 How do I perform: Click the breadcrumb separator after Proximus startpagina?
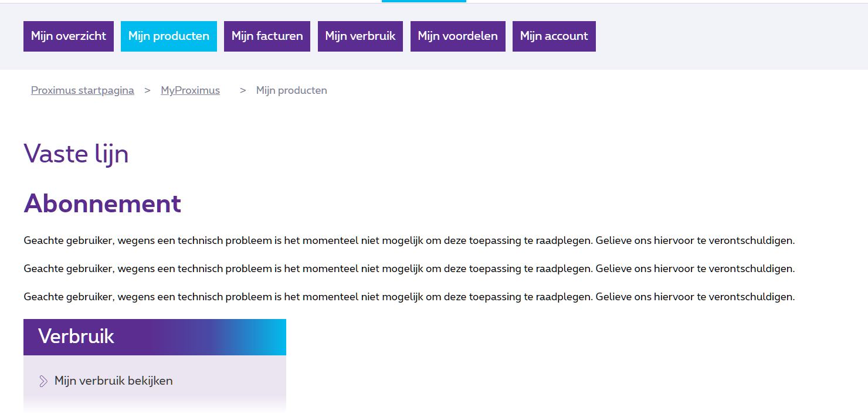point(148,90)
